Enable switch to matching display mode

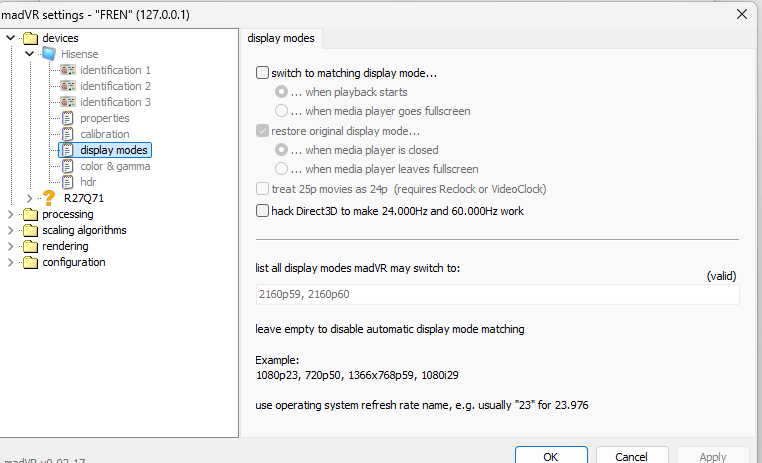(x=263, y=73)
